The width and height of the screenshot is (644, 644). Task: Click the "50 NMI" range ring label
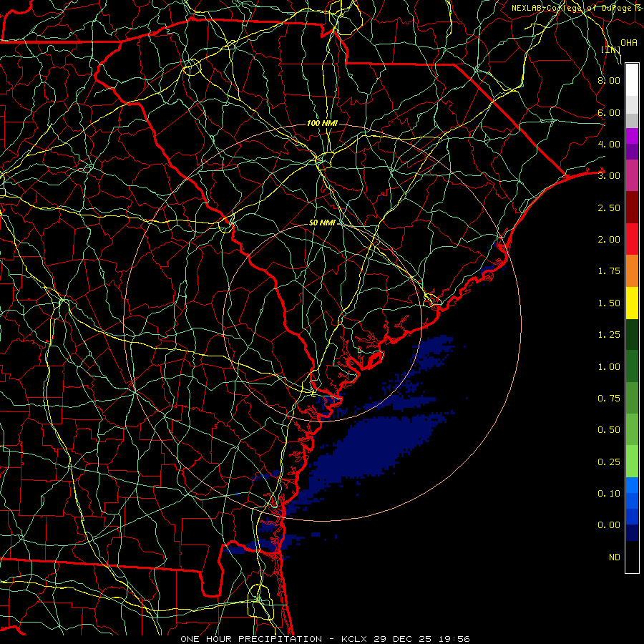(322, 223)
